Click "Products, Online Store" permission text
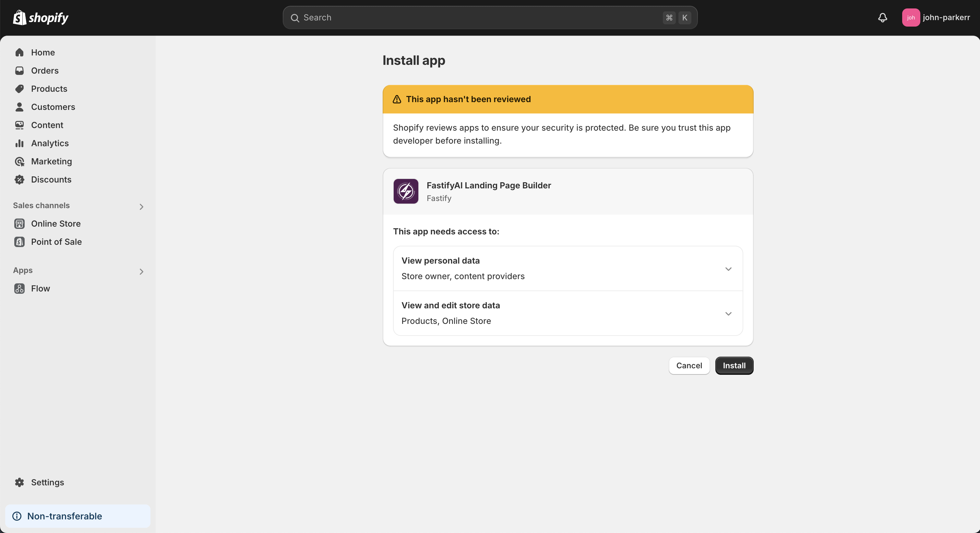The height and width of the screenshot is (533, 980). click(446, 321)
